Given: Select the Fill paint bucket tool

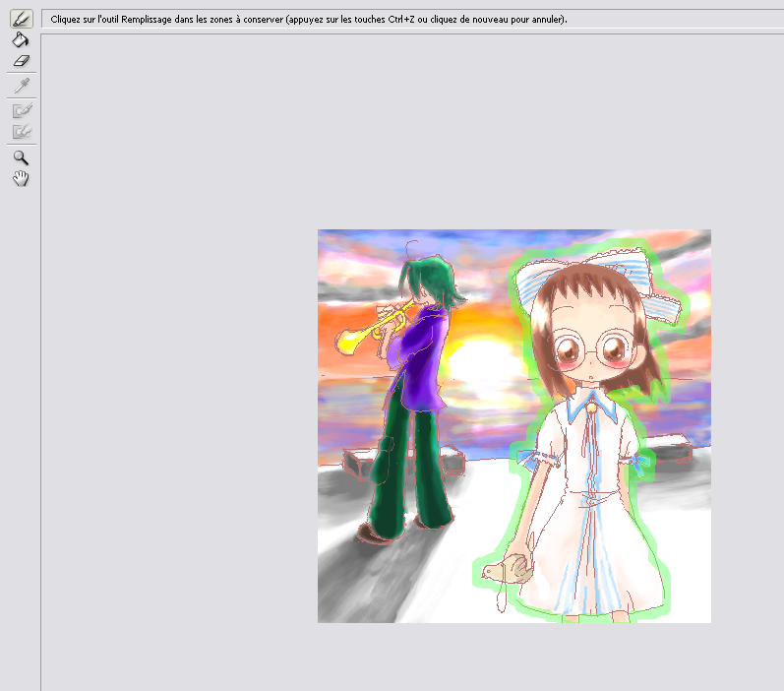Looking at the screenshot, I should point(21,39).
